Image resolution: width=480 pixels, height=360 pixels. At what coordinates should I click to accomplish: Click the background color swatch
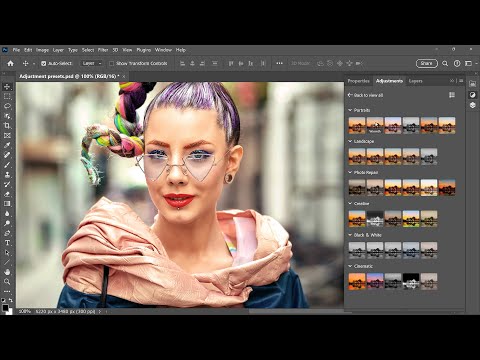click(x=10, y=311)
